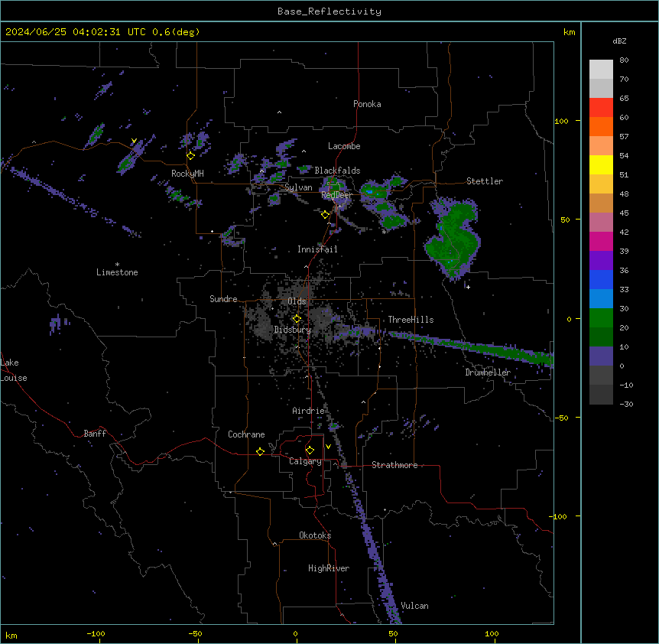659x644 pixels.
Task: Pick the dark orange 57-60 dBZ legend swatch
Action: point(601,127)
